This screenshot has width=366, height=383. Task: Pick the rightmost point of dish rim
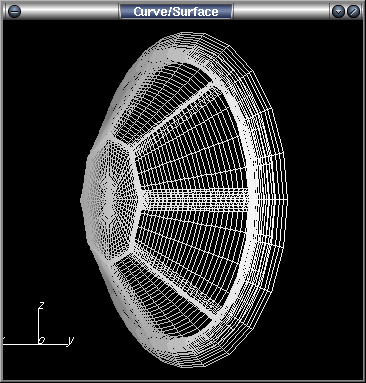click(286, 199)
